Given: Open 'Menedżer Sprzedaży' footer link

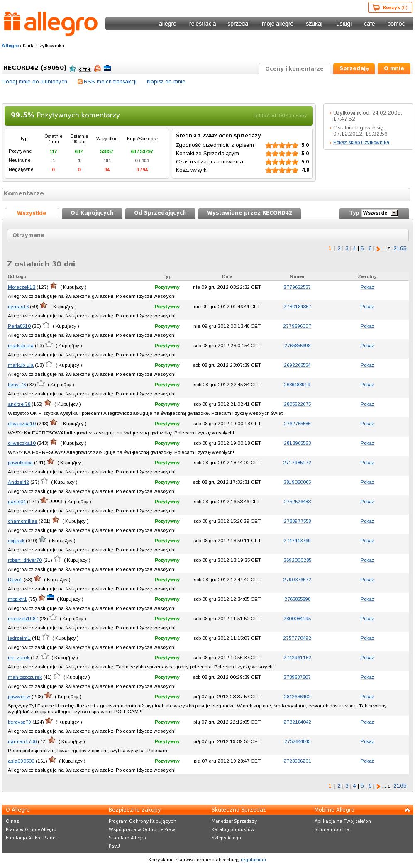Looking at the screenshot, I should [234, 821].
